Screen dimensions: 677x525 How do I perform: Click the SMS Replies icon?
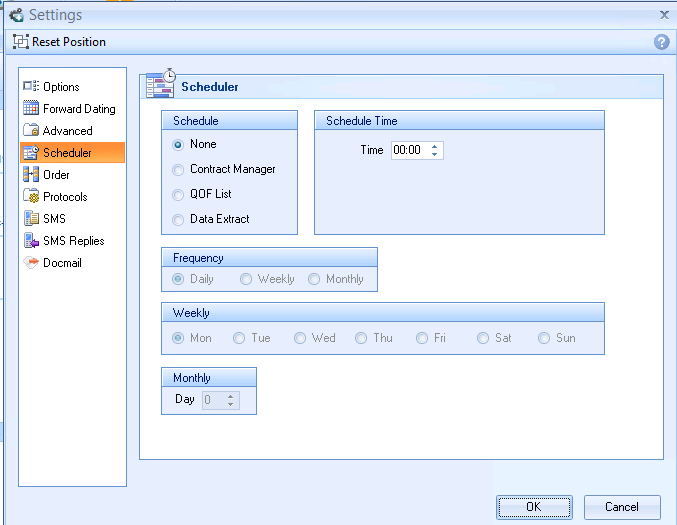pyautogui.click(x=30, y=241)
